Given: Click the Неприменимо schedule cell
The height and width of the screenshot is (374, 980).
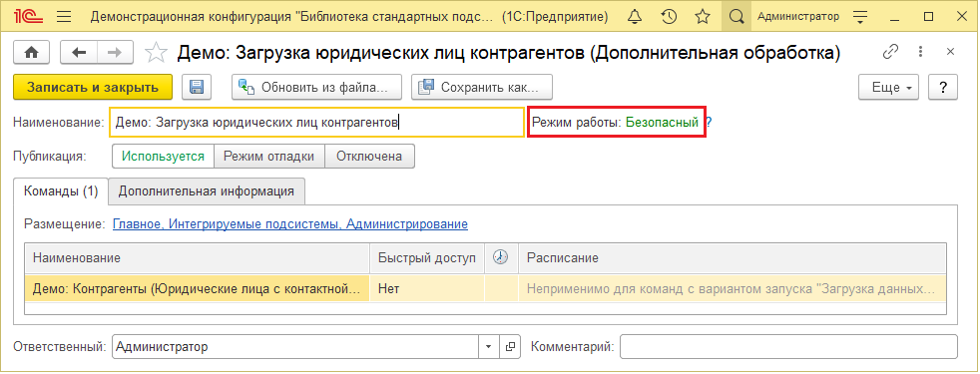Looking at the screenshot, I should click(x=733, y=289).
